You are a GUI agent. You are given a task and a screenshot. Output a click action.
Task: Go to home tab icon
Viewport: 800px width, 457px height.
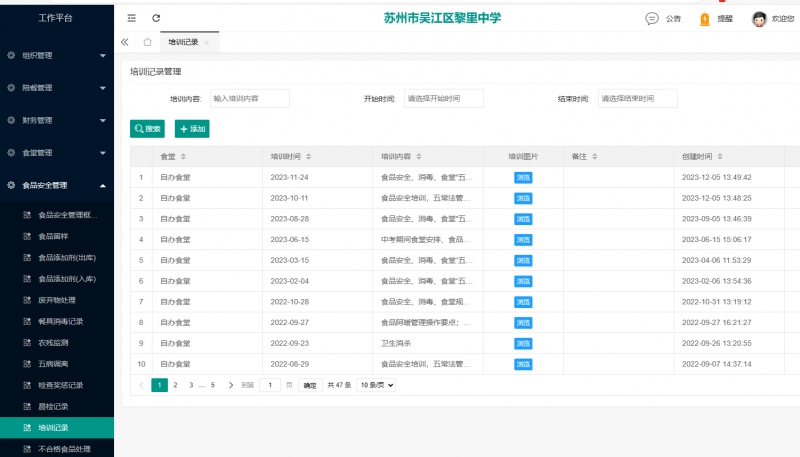coord(148,42)
